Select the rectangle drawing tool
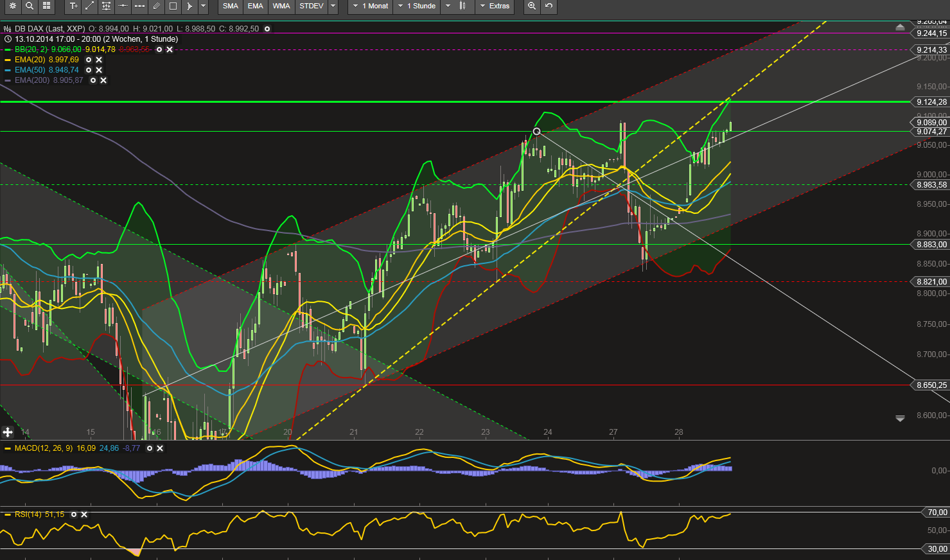The height and width of the screenshot is (560, 950). point(173,6)
